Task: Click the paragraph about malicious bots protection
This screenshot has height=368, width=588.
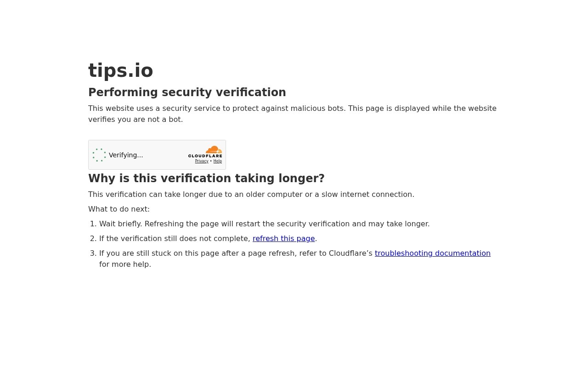Action: [292, 114]
